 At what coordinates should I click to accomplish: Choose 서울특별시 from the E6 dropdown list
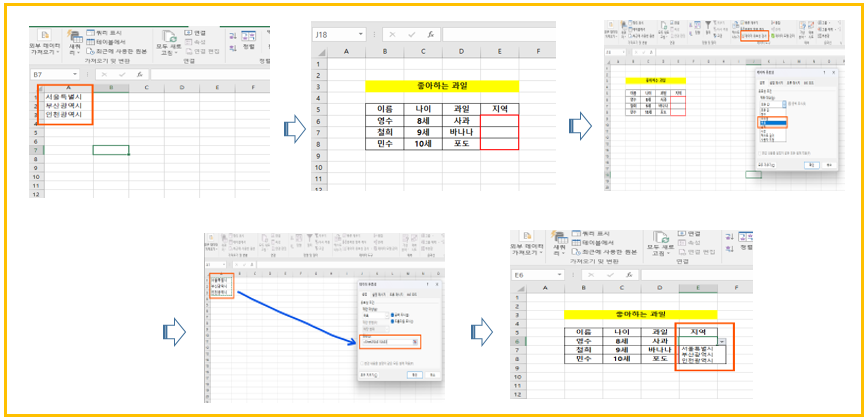(x=697, y=349)
